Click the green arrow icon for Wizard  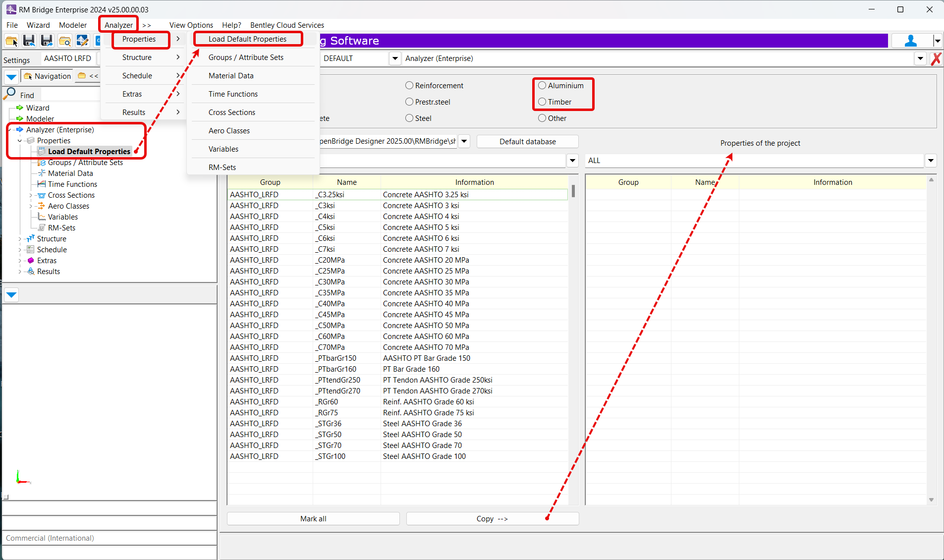(x=20, y=108)
